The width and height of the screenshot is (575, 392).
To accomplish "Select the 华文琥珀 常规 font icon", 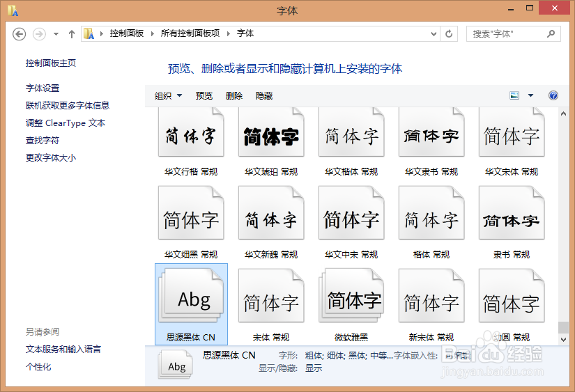I will tap(271, 132).
